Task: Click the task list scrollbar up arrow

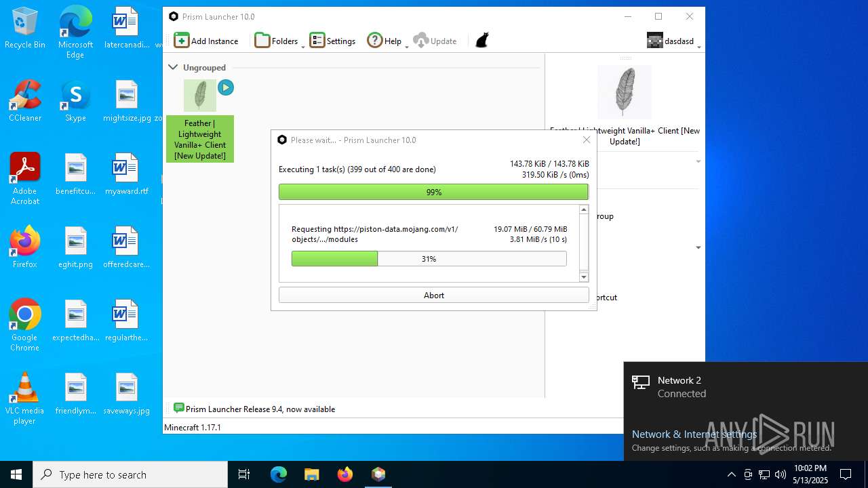Action: (584, 210)
